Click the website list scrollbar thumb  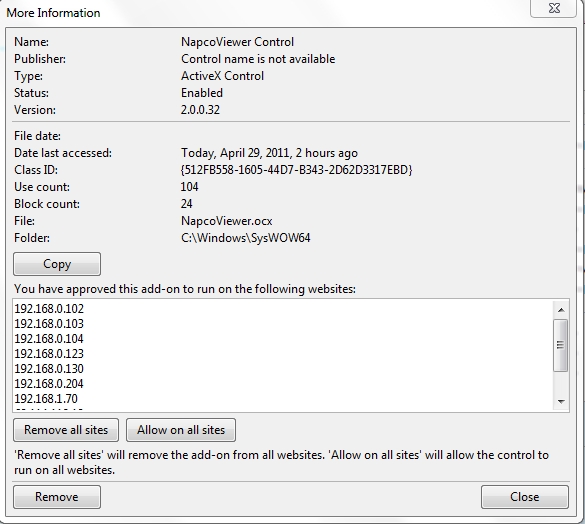click(560, 345)
